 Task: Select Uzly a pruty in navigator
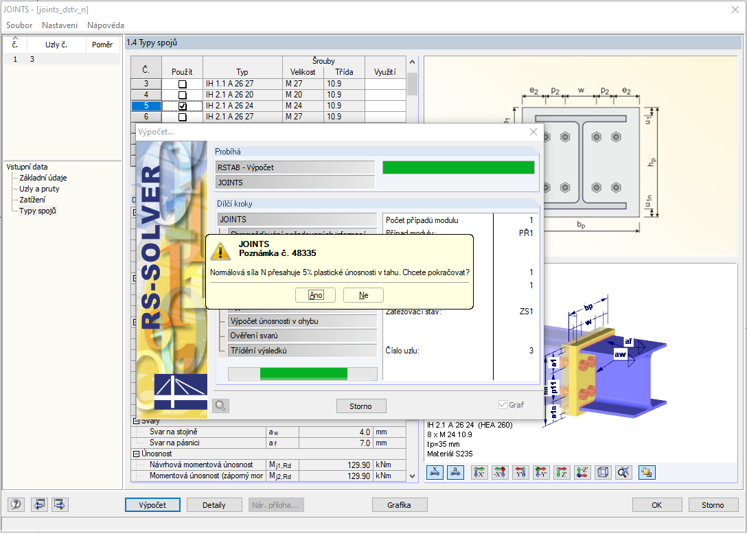pyautogui.click(x=39, y=189)
